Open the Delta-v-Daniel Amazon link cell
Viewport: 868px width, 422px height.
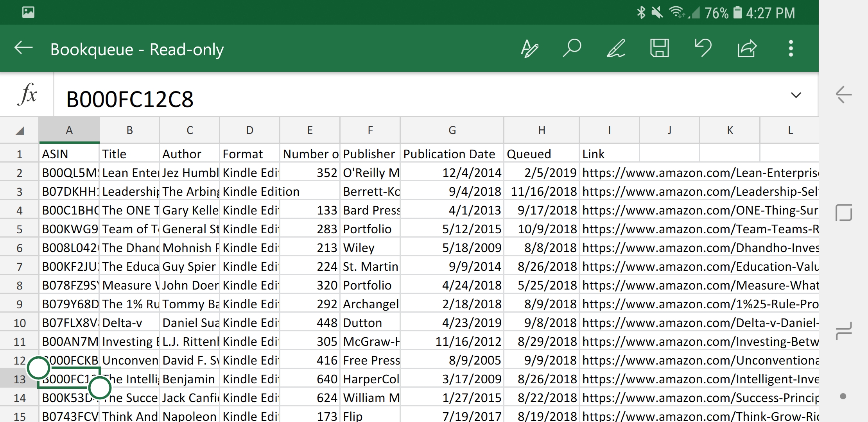[700, 323]
